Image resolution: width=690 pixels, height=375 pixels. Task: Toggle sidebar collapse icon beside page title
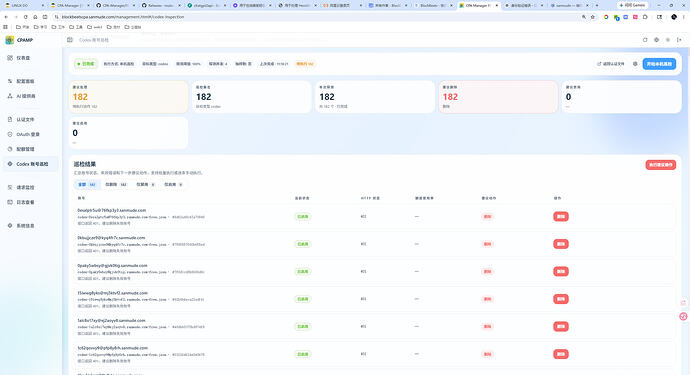[70, 40]
